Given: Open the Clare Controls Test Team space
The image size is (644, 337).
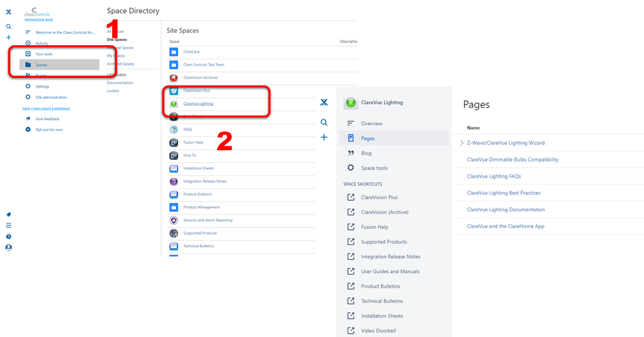Looking at the screenshot, I should click(204, 65).
